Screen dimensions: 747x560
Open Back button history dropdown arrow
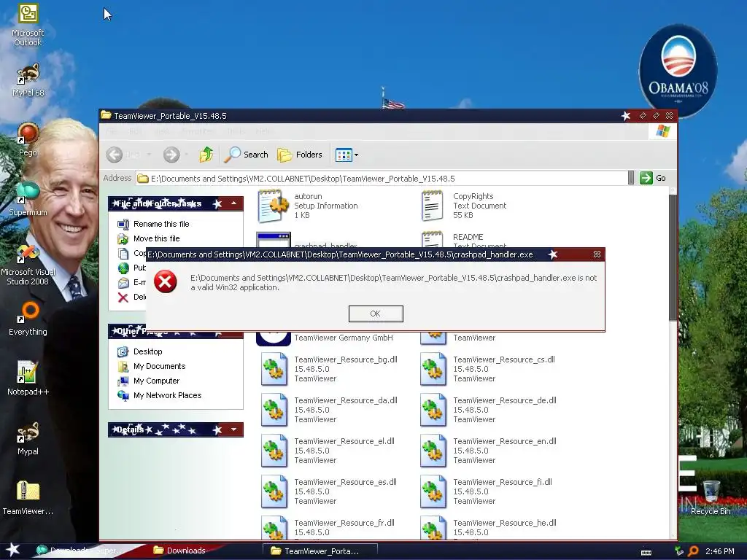[149, 155]
